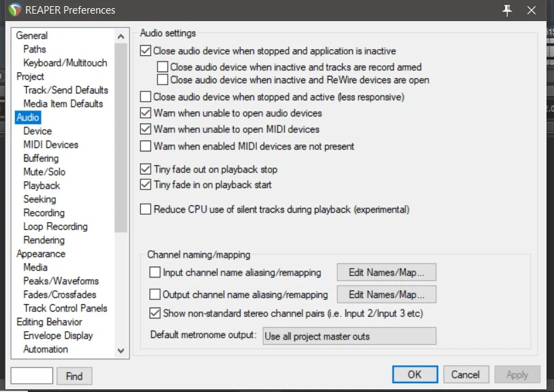The height and width of the screenshot is (392, 554).
Task: Enable 'Close audio device when inactive and ReWire devices are open'
Action: [163, 80]
